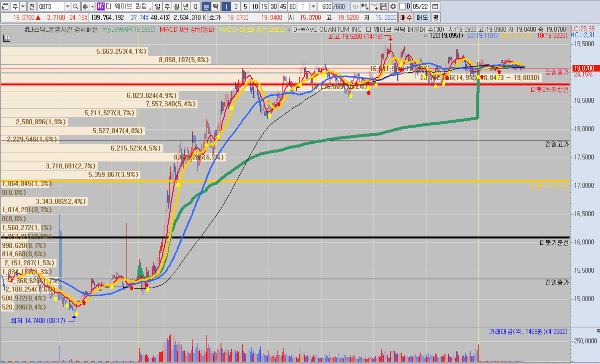Click the custom interval value field showing 1

click(x=303, y=6)
